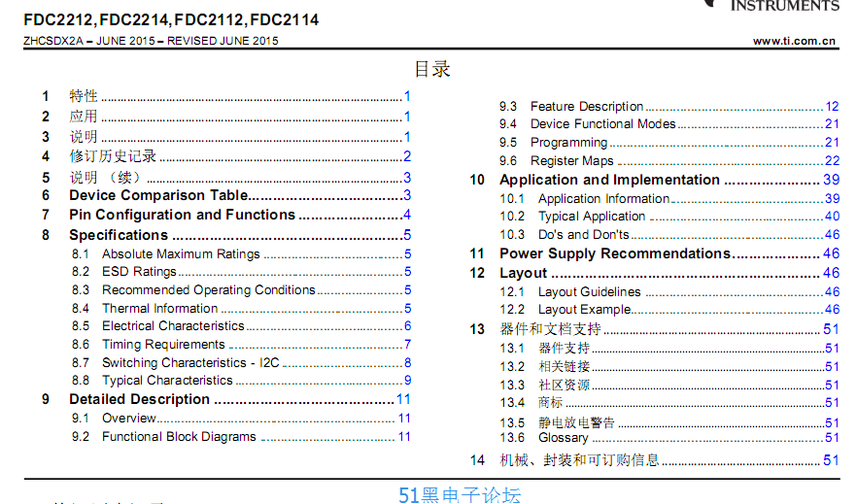Image resolution: width=856 pixels, height=504 pixels.
Task: Click ESD Ratings contents link
Action: coord(139,272)
